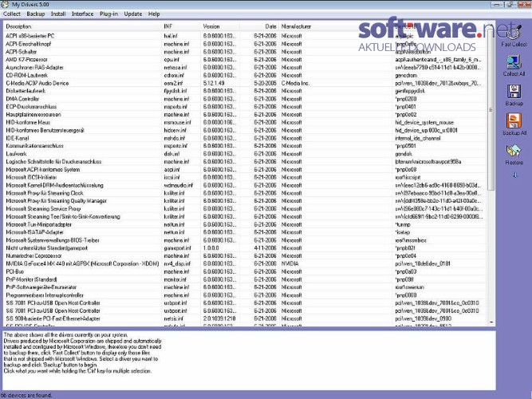Select the Hauptplatinenressourcen row
The image size is (532, 399).
244,114
